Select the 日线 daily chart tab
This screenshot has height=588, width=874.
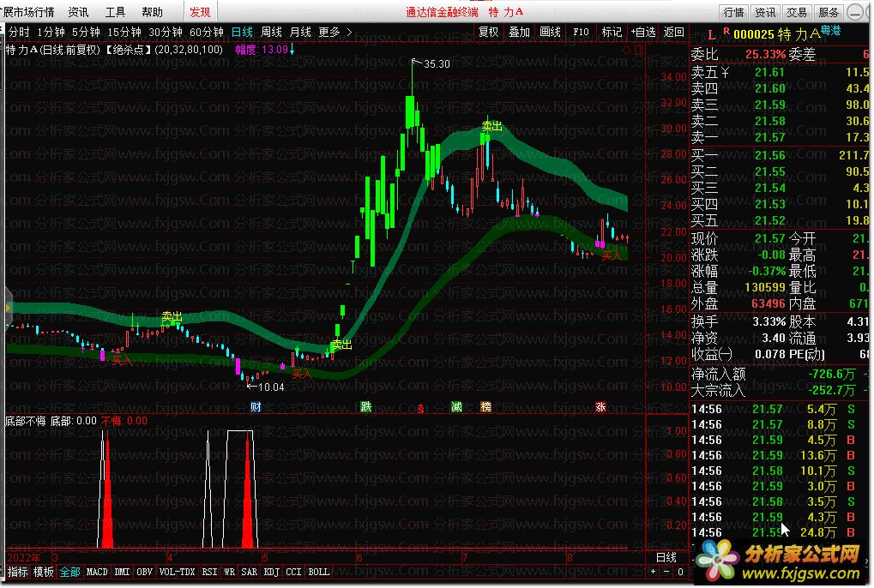[x=242, y=33]
